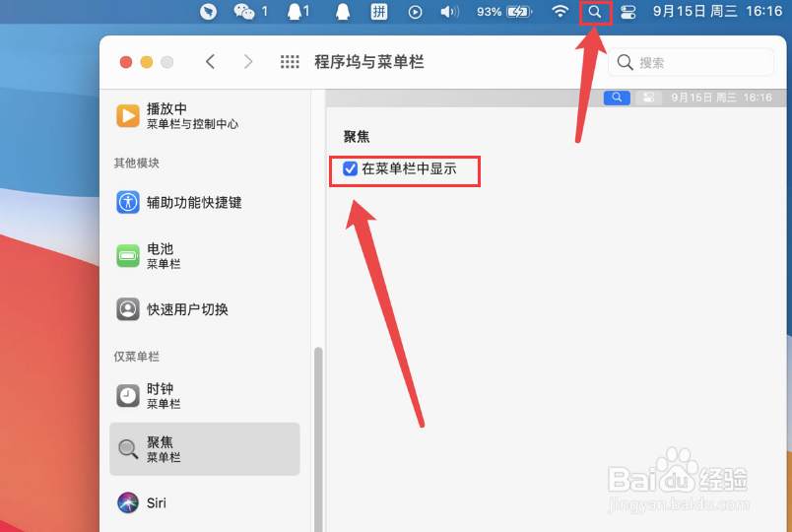Image resolution: width=792 pixels, height=532 pixels.
Task: Select 辅助功能快捷键 in the sidebar
Action: click(205, 203)
